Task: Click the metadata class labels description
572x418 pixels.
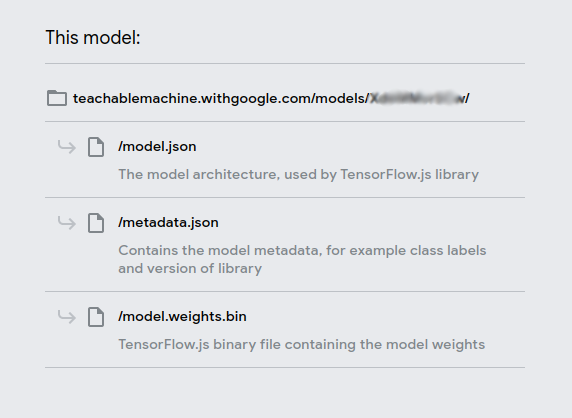Action: pos(302,259)
